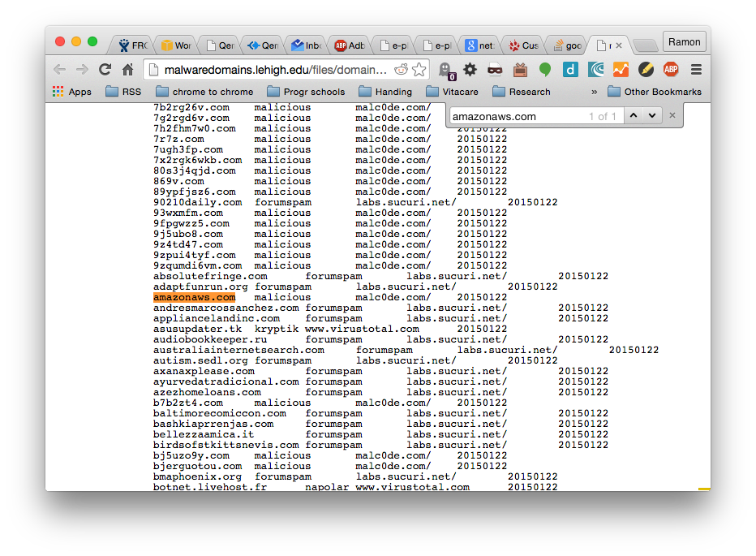The height and width of the screenshot is (556, 756).
Task: Open the Chrome hamburger menu
Action: point(696,70)
